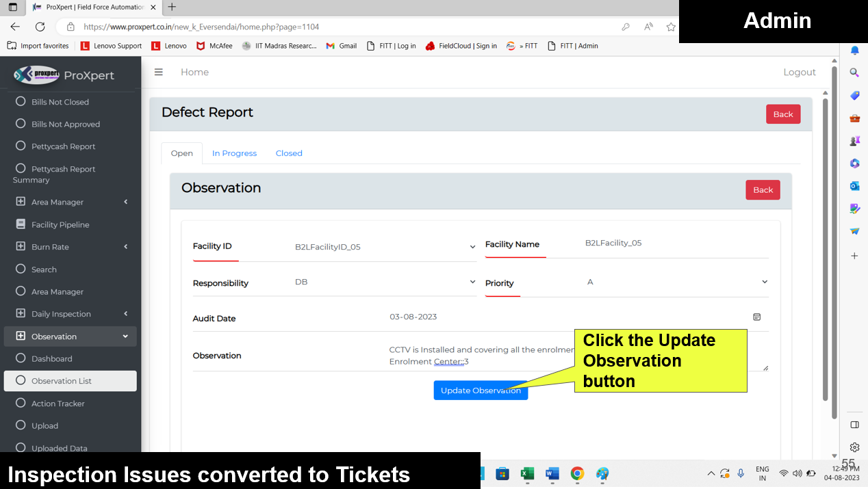The image size is (868, 489).
Task: Click the hamburger menu icon beside Home
Action: click(x=159, y=72)
